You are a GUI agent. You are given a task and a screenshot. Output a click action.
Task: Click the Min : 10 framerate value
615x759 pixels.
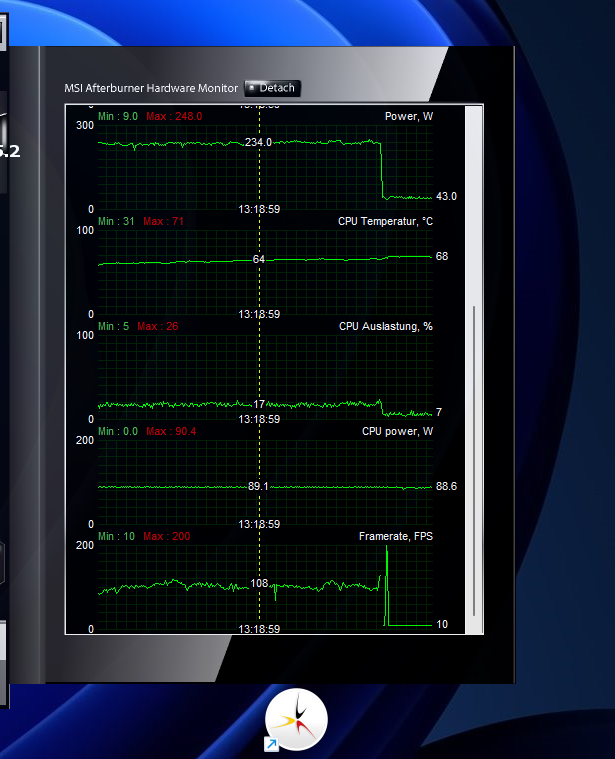117,536
